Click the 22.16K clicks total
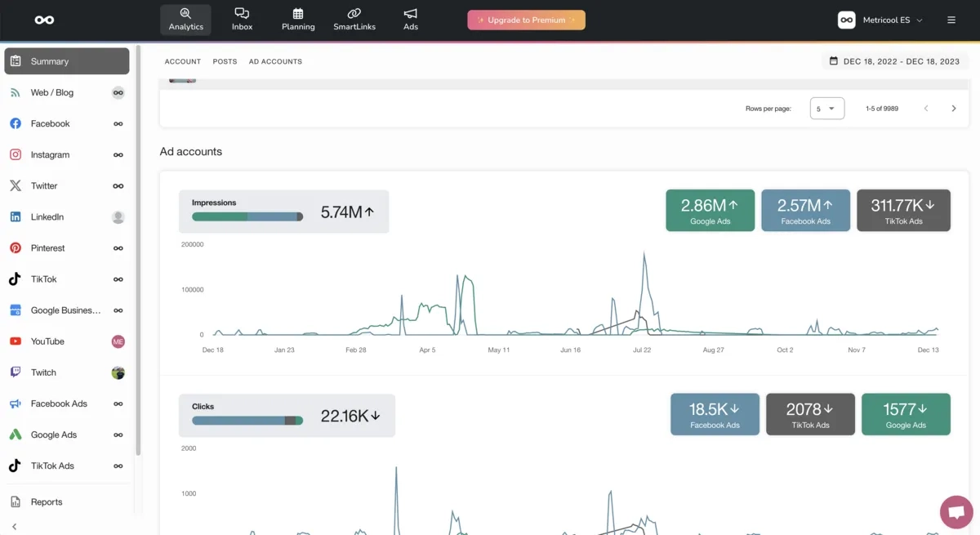Viewport: 980px width, 535px height. point(350,416)
